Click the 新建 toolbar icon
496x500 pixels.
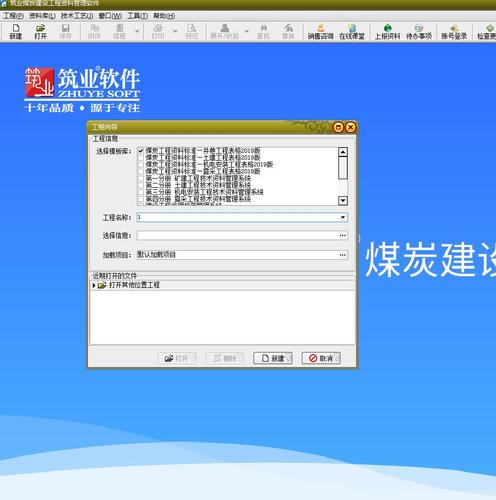pos(16,32)
